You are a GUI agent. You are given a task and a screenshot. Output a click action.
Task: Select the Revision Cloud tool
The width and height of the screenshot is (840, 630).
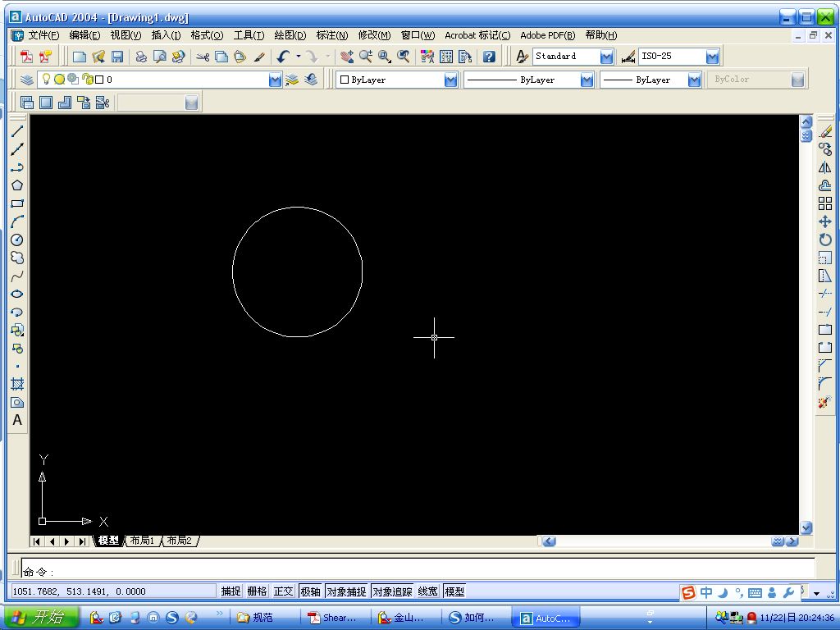coord(17,258)
